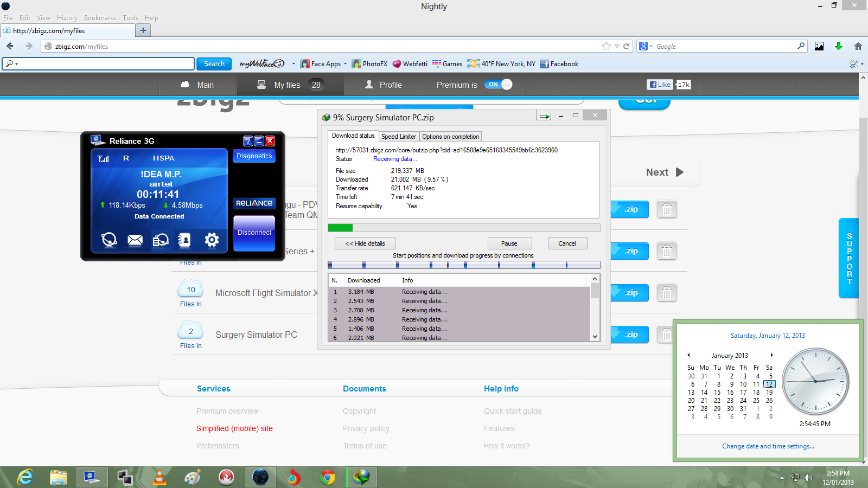This screenshot has width=868, height=488.
Task: Reload the zbigz page
Action: tap(626, 46)
